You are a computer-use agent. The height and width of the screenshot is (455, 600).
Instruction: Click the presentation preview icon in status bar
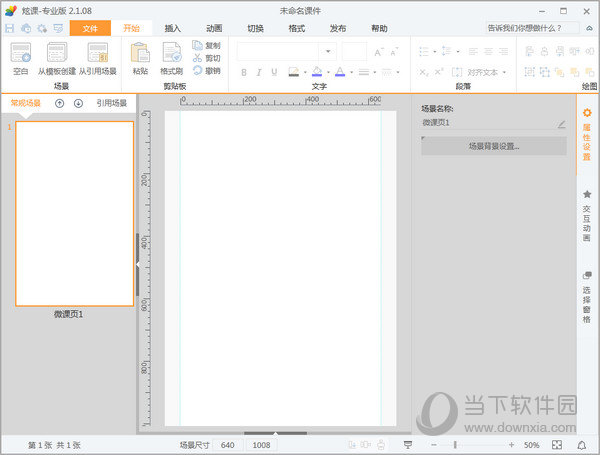point(408,445)
